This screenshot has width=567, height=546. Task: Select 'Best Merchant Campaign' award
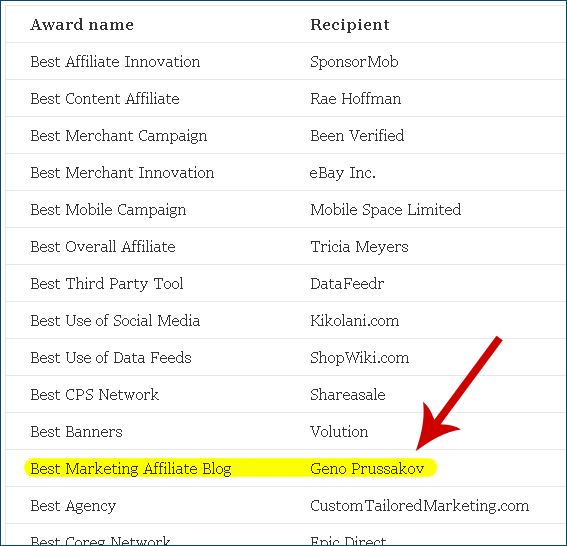coord(119,136)
